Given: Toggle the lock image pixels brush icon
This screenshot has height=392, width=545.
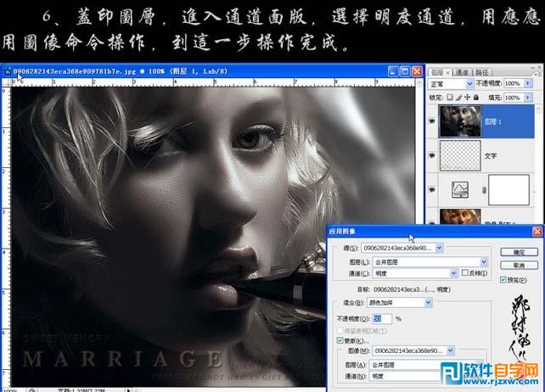Looking at the screenshot, I should click(458, 98).
